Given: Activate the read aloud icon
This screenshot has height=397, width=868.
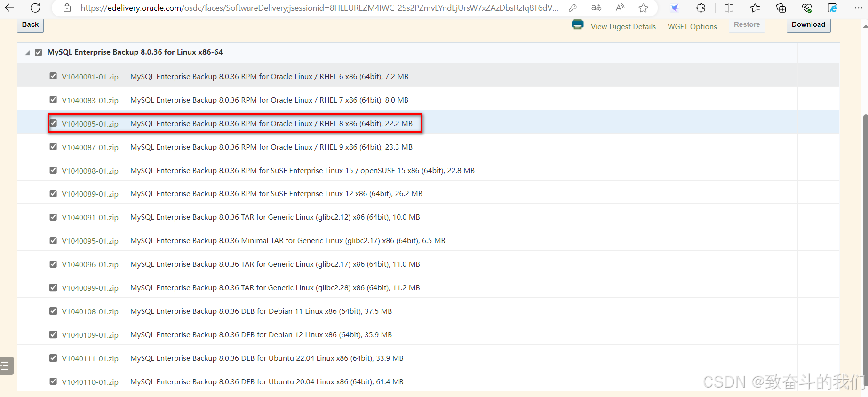Looking at the screenshot, I should [x=620, y=8].
